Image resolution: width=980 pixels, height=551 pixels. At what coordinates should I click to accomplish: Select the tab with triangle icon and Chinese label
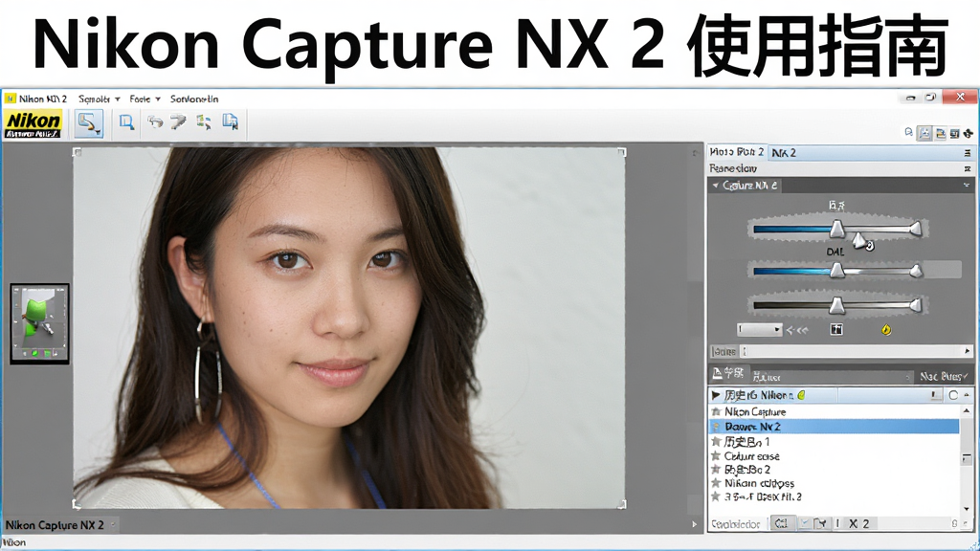pos(728,374)
